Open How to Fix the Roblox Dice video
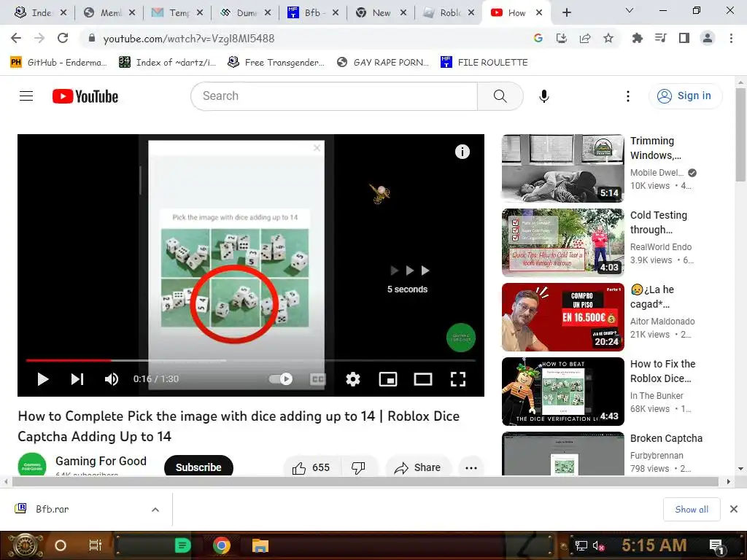The width and height of the screenshot is (747, 560). coord(562,391)
